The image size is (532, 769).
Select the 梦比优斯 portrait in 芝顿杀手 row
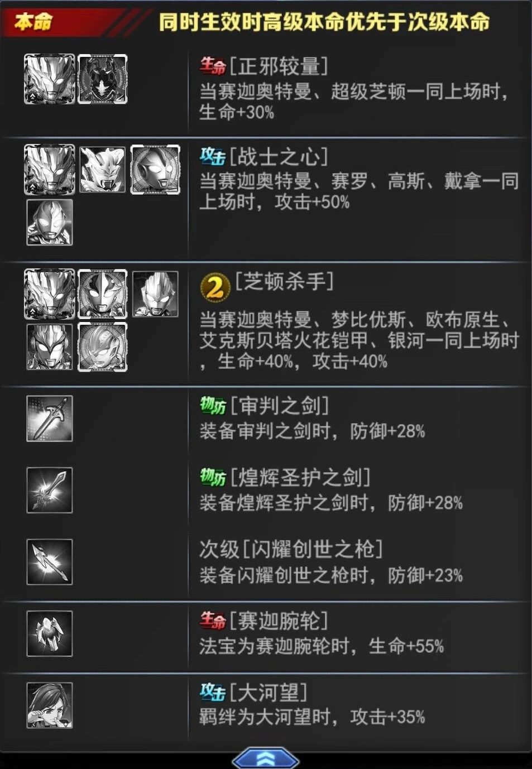[x=103, y=294]
